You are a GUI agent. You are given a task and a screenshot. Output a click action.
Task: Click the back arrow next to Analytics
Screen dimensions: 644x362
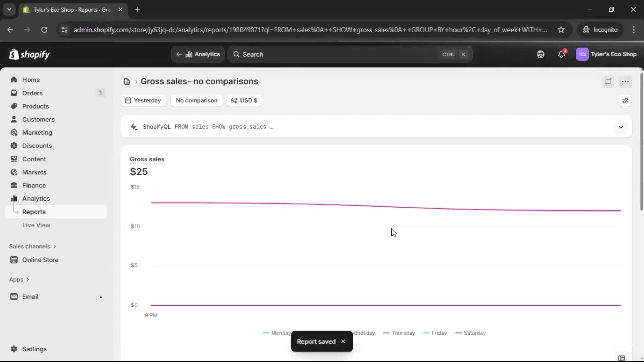point(179,54)
